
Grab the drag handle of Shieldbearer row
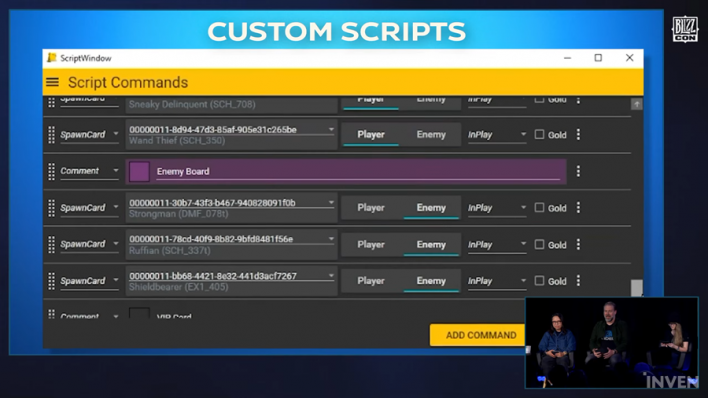pos(51,281)
